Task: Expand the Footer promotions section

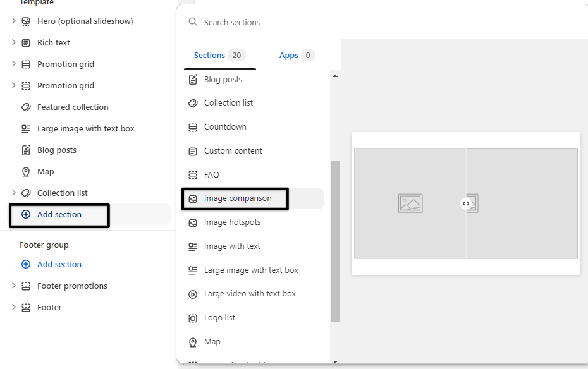Action: coord(14,286)
